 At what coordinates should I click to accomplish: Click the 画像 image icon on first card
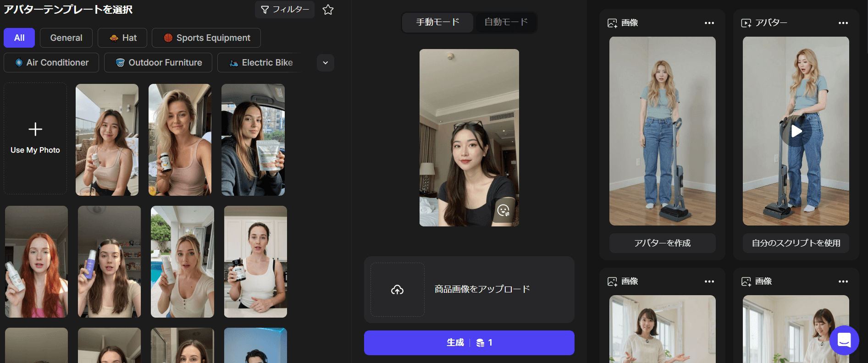612,23
